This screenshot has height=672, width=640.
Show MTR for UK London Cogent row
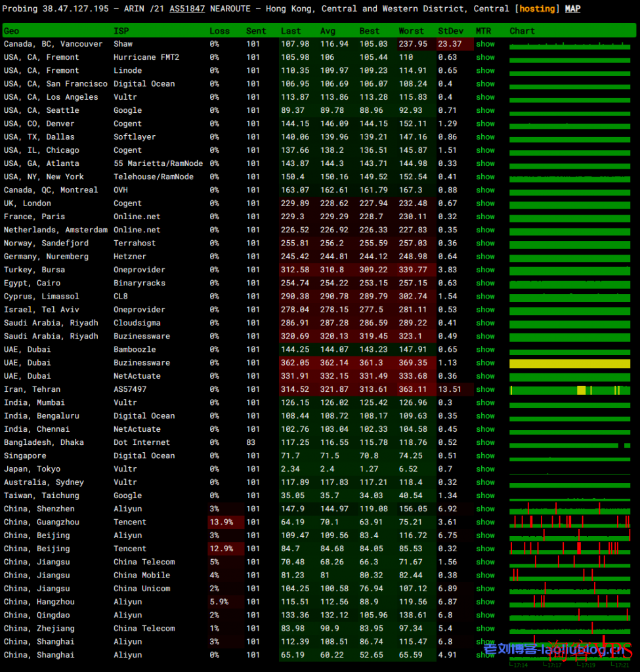click(485, 203)
